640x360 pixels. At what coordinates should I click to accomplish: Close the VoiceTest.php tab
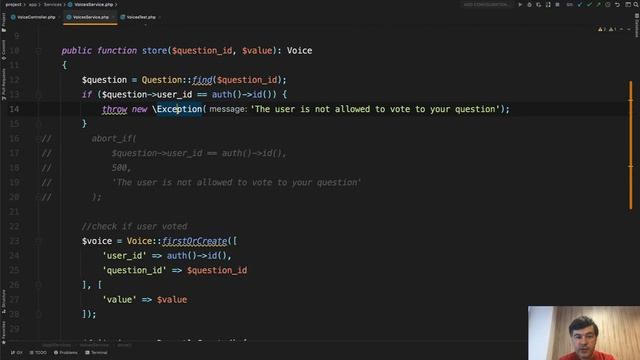point(160,17)
